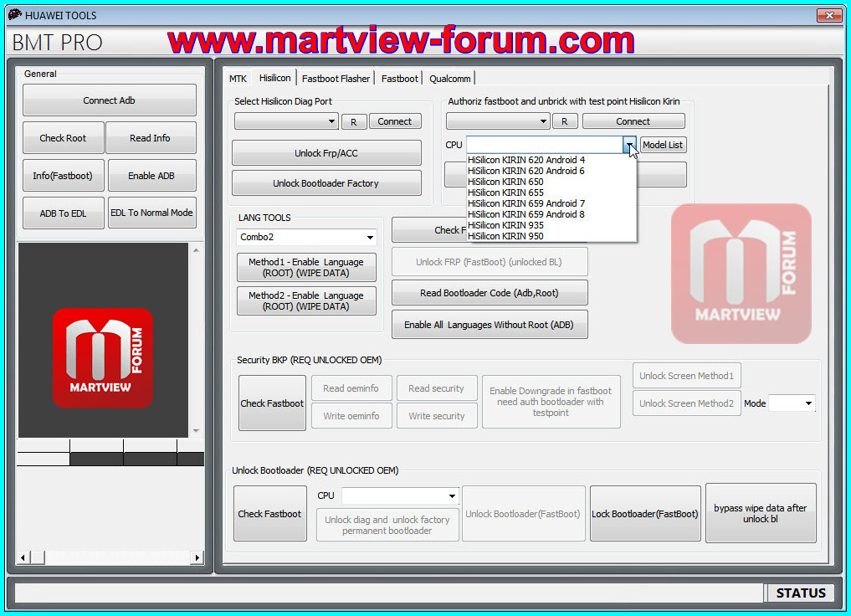Image resolution: width=851 pixels, height=616 pixels.
Task: Switch to the Hisilicon tab
Action: (x=274, y=78)
